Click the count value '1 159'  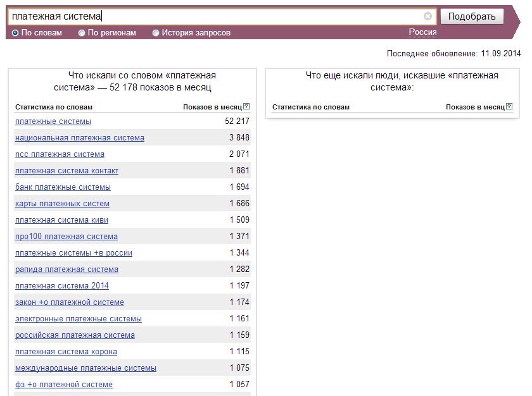click(x=239, y=335)
